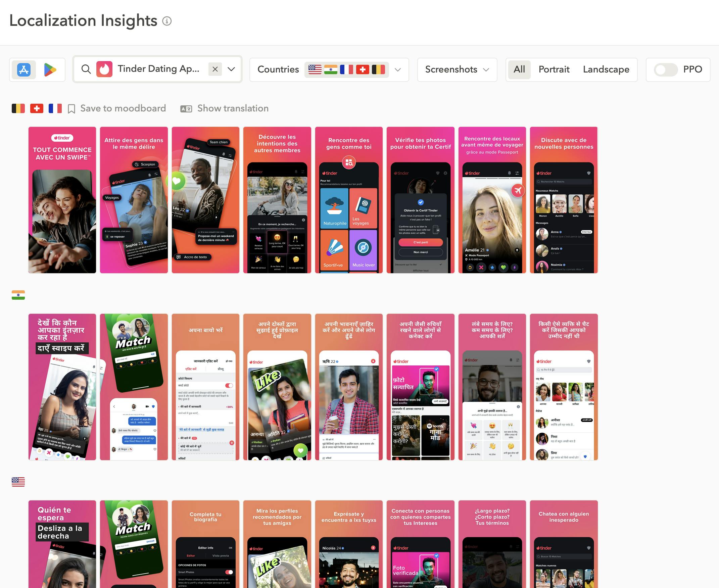The image size is (719, 588).
Task: Open 'Conecta con personas' Intereses screenshot
Action: [x=420, y=544]
